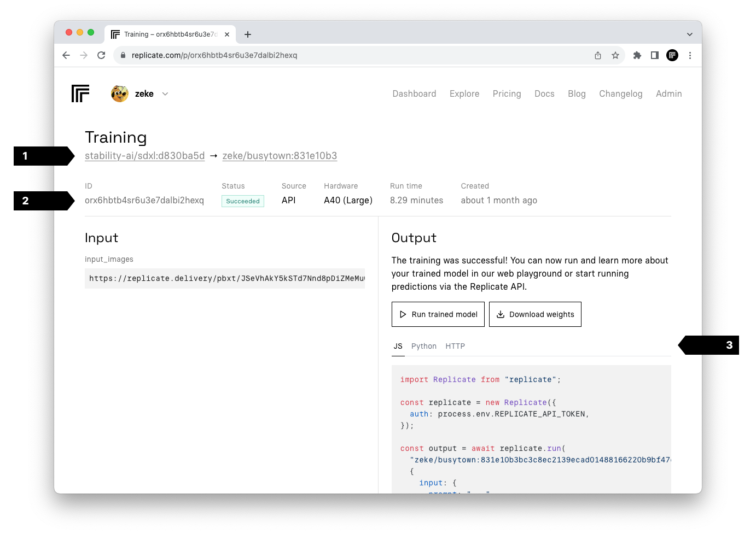The width and height of the screenshot is (756, 534).
Task: Click the play icon on Run trained model
Action: (x=403, y=314)
